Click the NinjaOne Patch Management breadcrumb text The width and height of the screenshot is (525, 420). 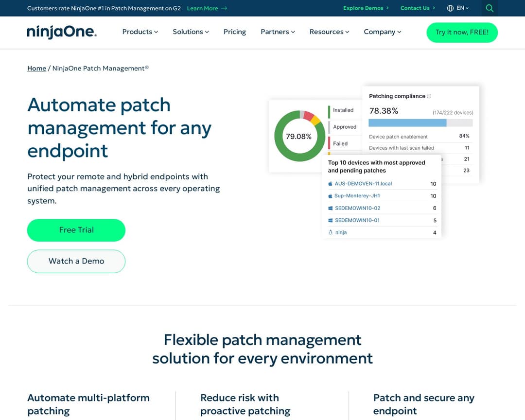point(101,69)
